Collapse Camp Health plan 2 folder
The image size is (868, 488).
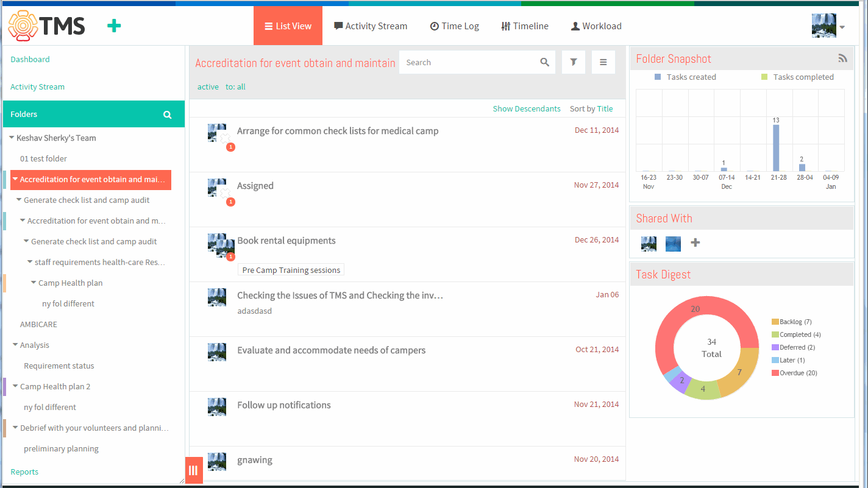[x=15, y=386]
